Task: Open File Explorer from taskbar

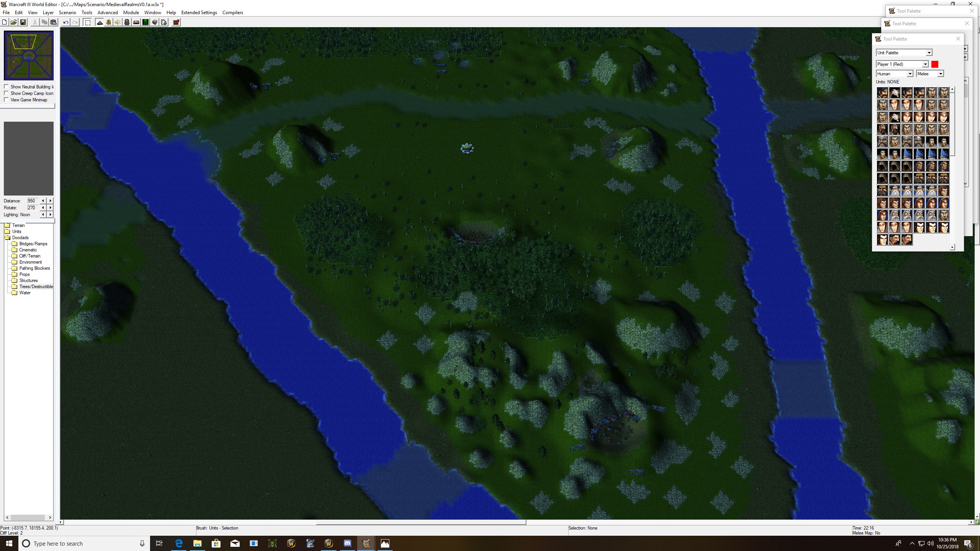Action: pos(198,543)
